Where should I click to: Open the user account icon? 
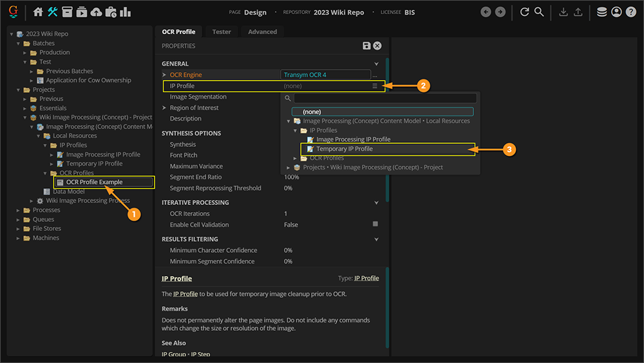(616, 12)
